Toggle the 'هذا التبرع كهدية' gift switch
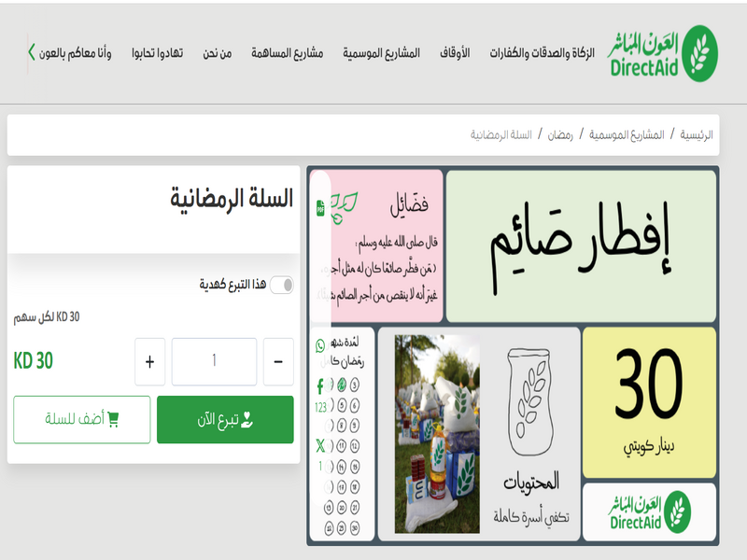Viewport: 747px width, 560px height. click(x=281, y=285)
